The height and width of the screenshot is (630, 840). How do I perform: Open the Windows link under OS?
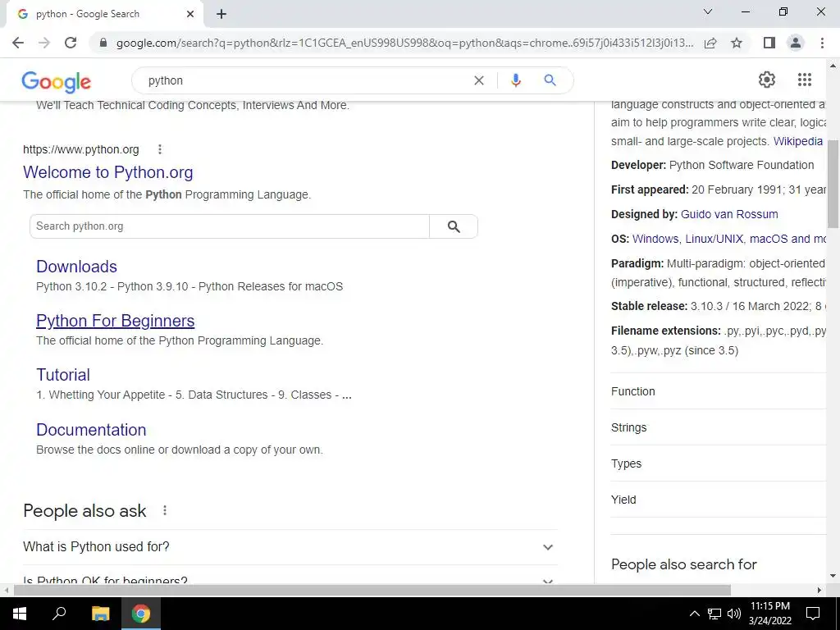(x=655, y=239)
